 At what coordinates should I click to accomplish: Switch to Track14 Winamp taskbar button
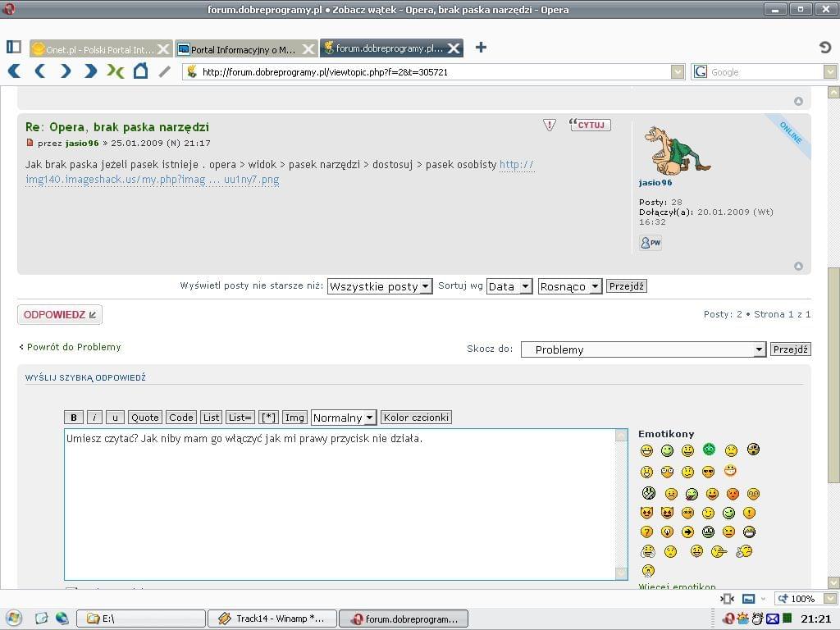272,619
